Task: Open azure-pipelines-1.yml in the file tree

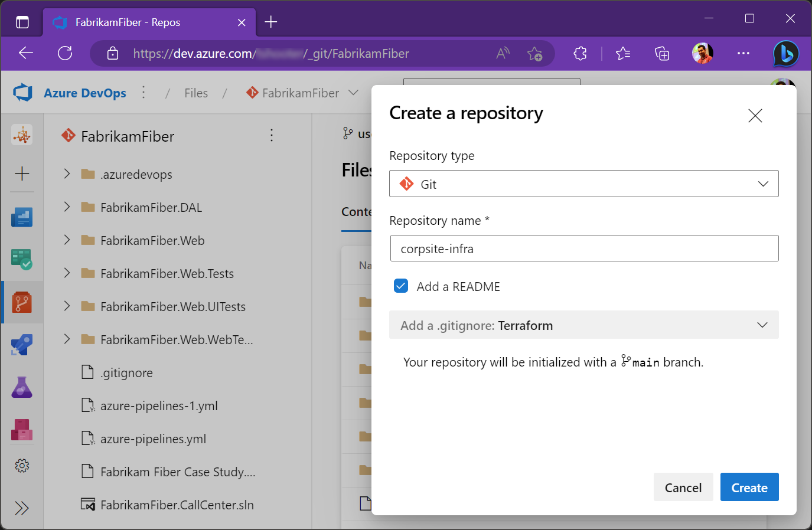Action: pyautogui.click(x=159, y=405)
